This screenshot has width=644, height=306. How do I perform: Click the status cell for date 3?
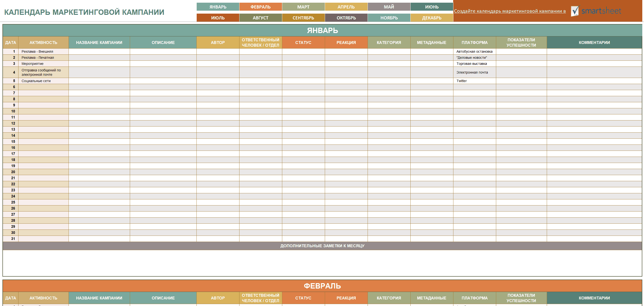303,64
